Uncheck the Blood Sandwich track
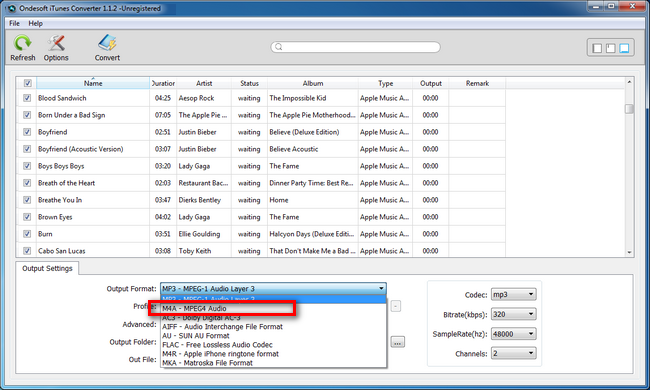The height and width of the screenshot is (390, 650). 27,98
